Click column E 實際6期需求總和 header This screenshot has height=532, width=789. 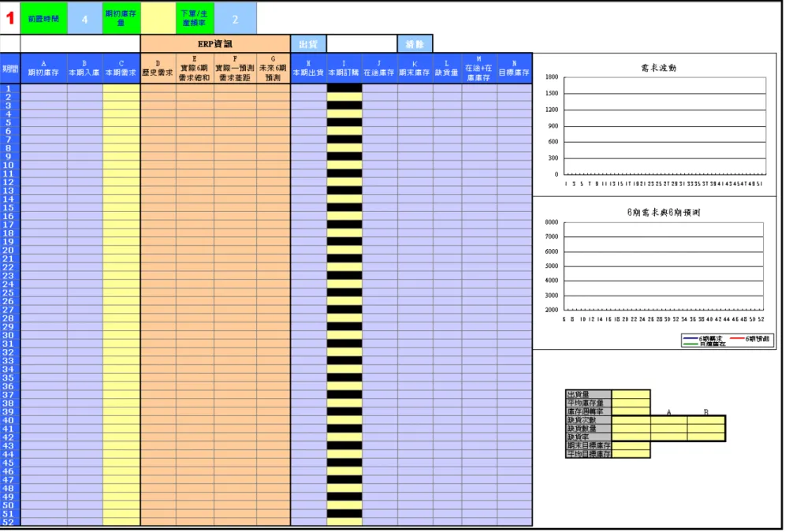pyautogui.click(x=195, y=69)
